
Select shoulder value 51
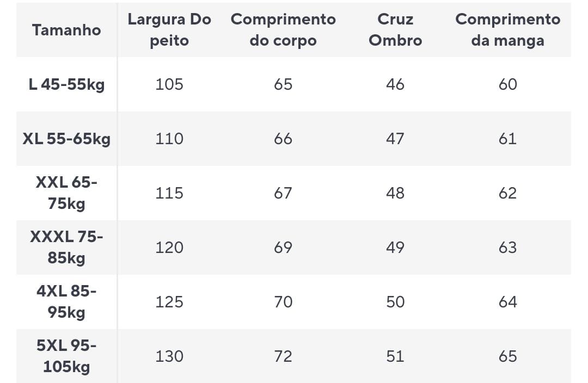(395, 356)
